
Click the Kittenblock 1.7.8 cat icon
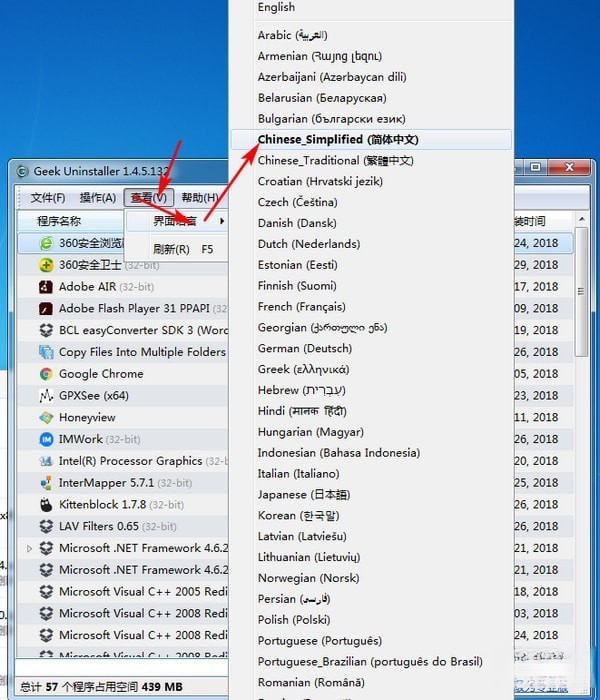point(46,504)
